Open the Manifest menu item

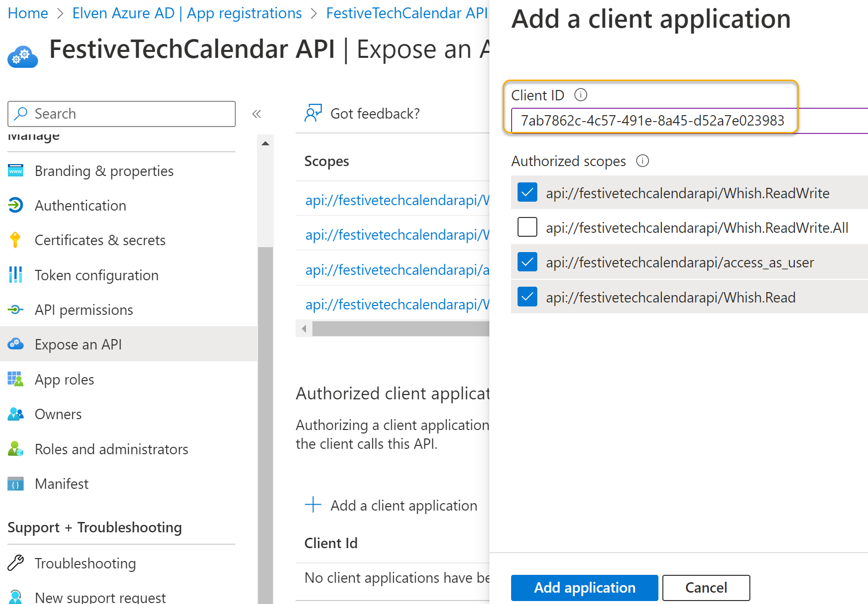pyautogui.click(x=129, y=484)
